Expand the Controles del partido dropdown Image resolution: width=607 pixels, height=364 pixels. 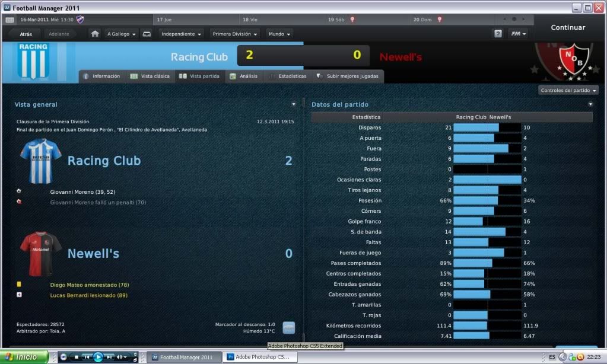pos(568,91)
